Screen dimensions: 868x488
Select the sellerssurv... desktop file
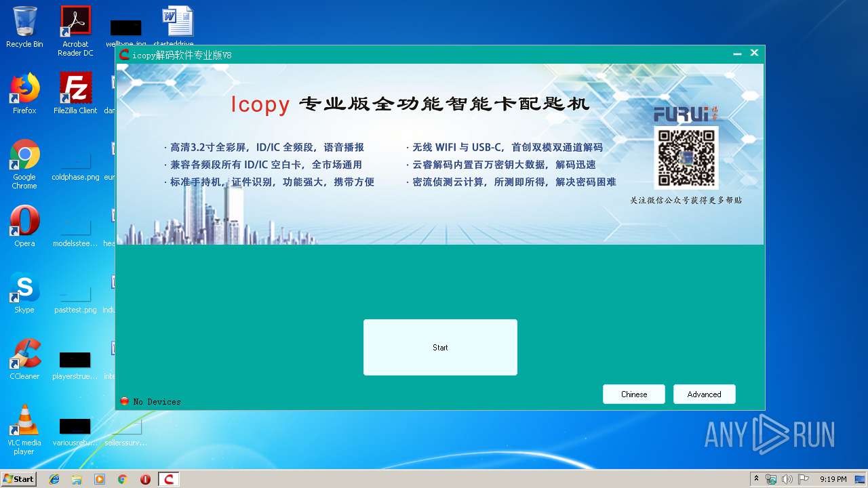[x=126, y=432]
